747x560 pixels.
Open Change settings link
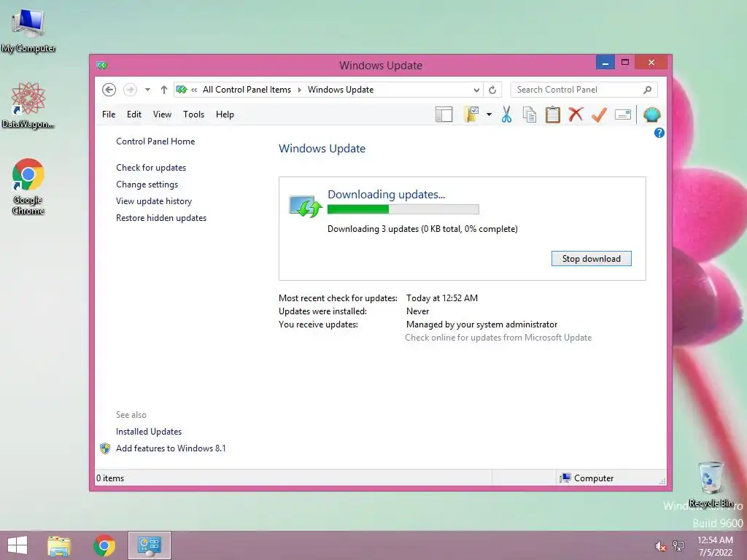tap(147, 184)
